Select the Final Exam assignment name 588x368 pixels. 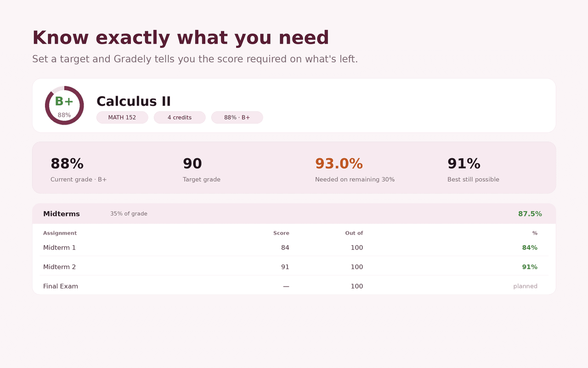[61, 286]
